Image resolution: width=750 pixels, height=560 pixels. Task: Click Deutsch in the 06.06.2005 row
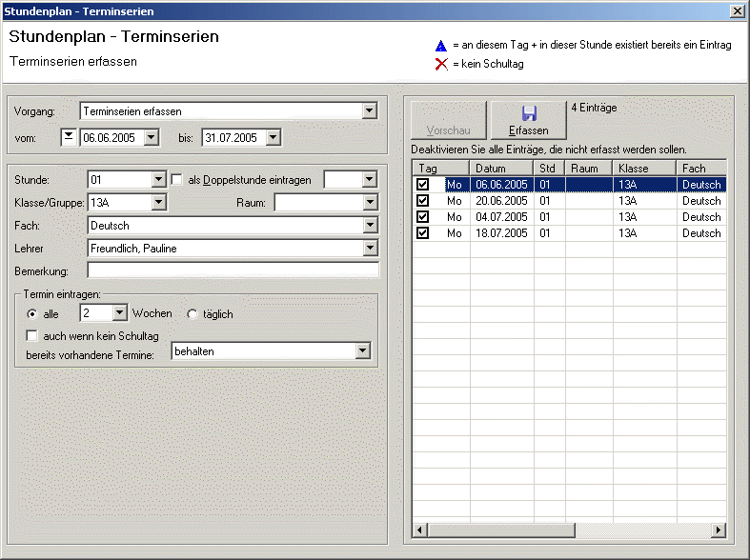[x=701, y=185]
